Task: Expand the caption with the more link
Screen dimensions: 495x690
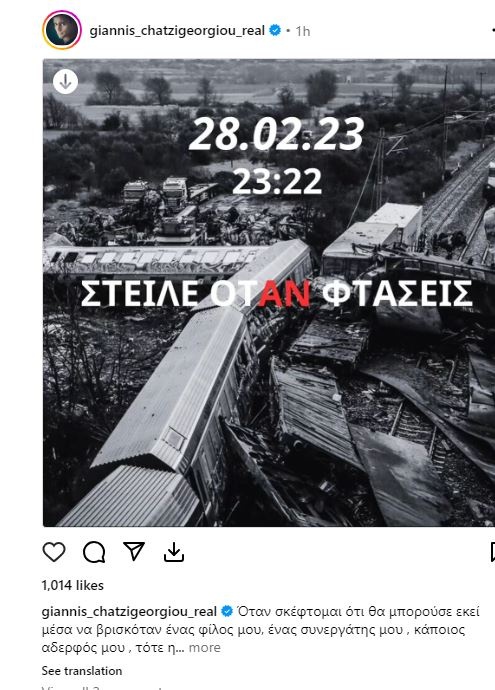Action: click(205, 648)
